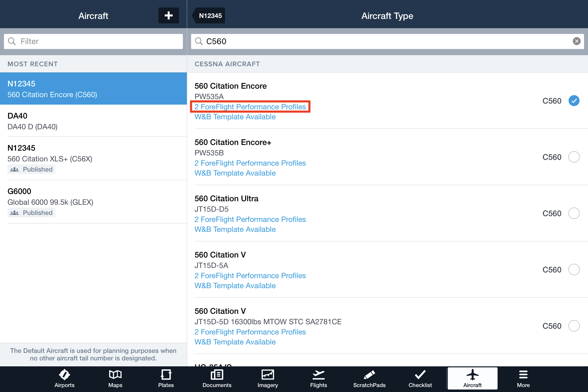Open the Maps tab
The width and height of the screenshot is (588, 392).
coord(115,379)
